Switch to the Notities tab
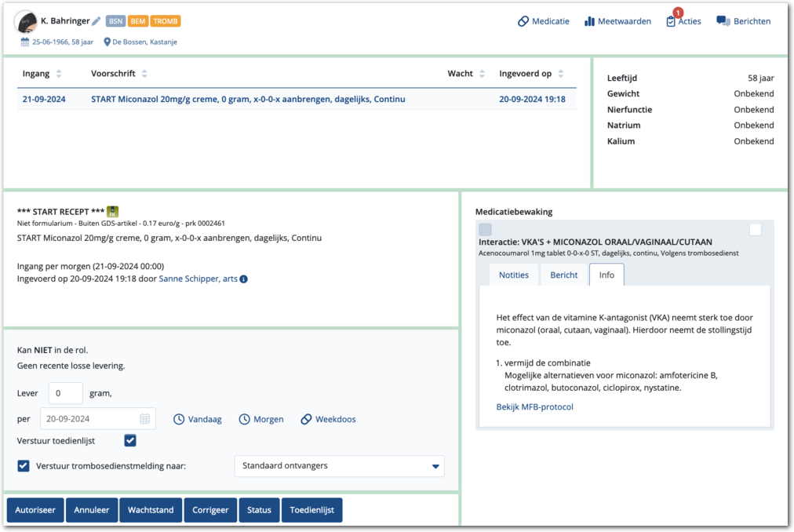 [x=513, y=275]
